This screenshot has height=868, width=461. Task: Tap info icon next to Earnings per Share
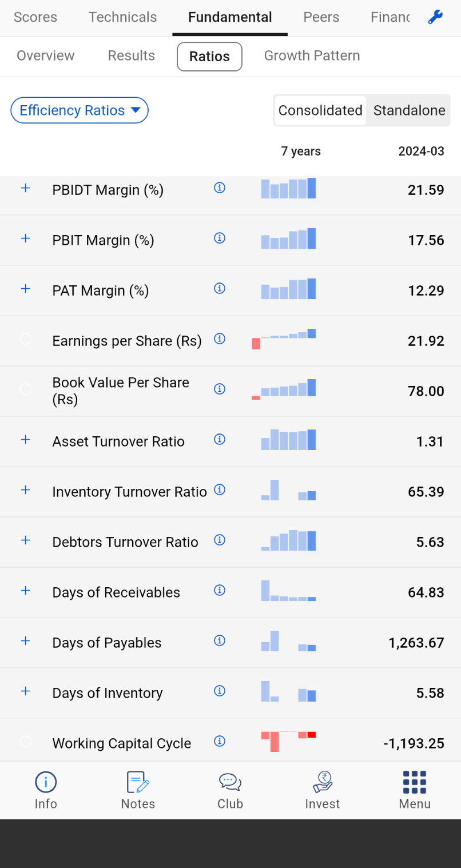tap(220, 339)
